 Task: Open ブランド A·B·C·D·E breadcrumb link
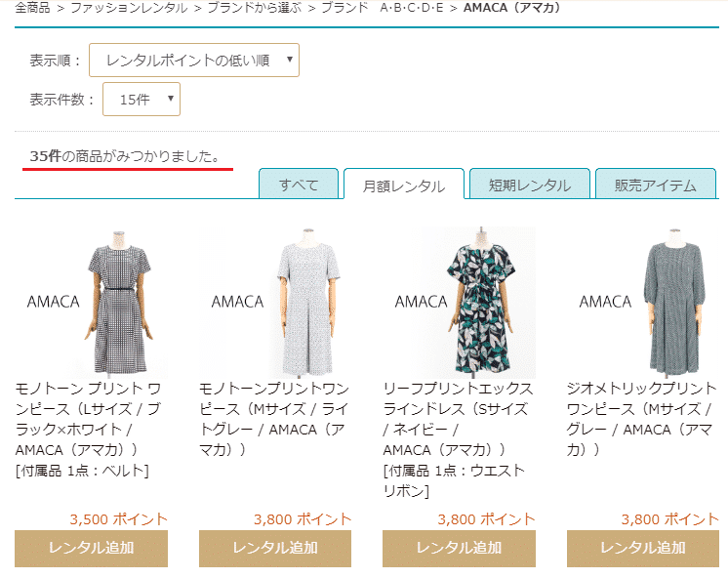pos(383,8)
